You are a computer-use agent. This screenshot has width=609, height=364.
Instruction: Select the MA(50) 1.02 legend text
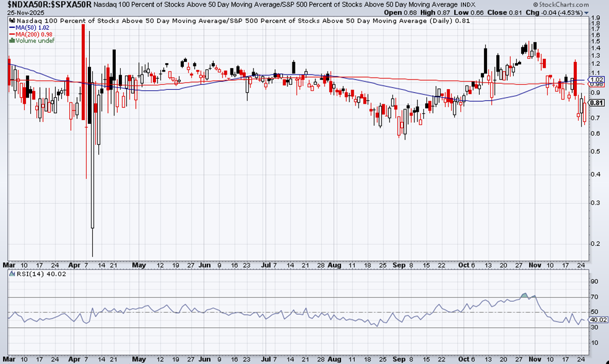point(32,28)
